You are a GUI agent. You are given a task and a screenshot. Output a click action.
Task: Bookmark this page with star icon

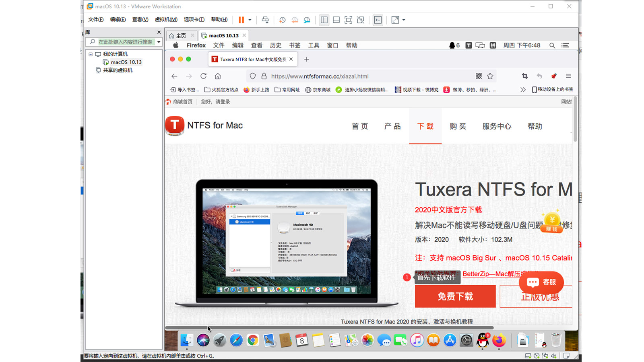490,76
